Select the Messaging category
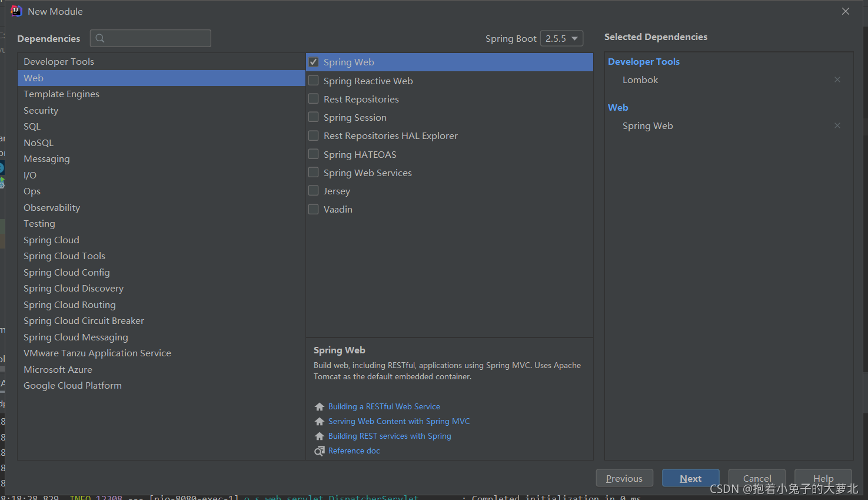Viewport: 868px width, 500px height. point(161,159)
